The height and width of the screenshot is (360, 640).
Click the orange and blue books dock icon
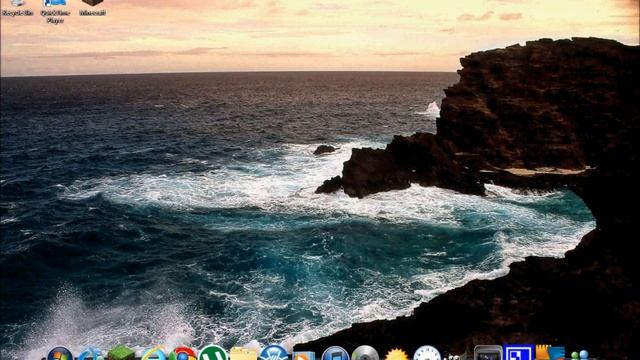[550, 353]
